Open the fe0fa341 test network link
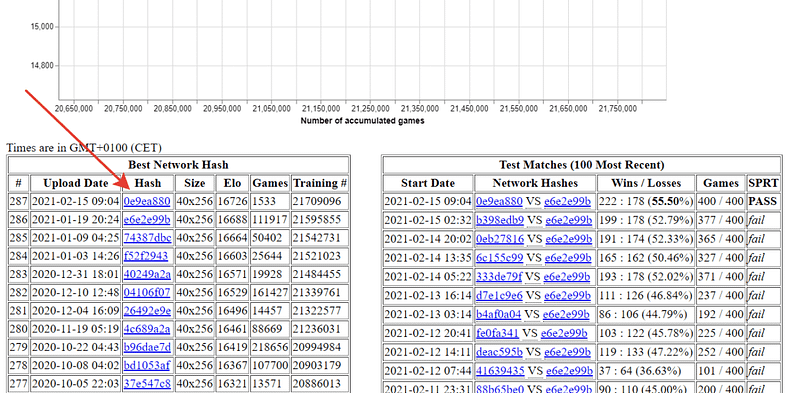This screenshot has width=788, height=393. click(498, 333)
